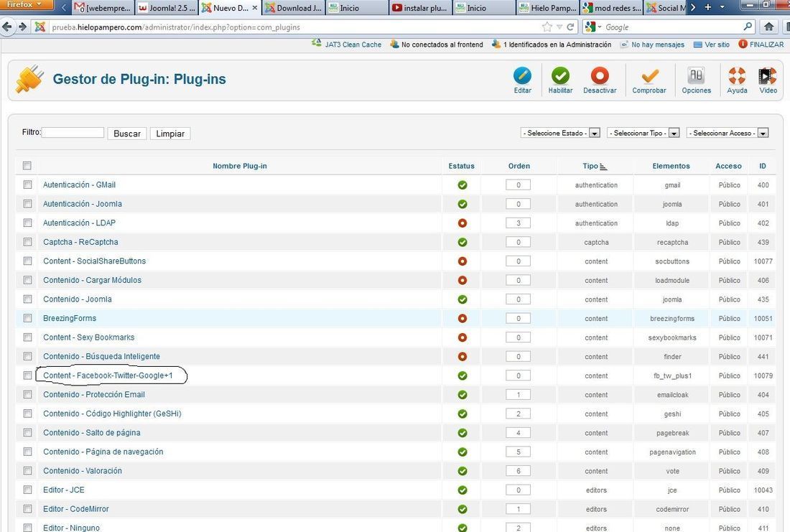This screenshot has height=532, width=790.
Task: Switch to the mod redes s... tab
Action: 612,8
